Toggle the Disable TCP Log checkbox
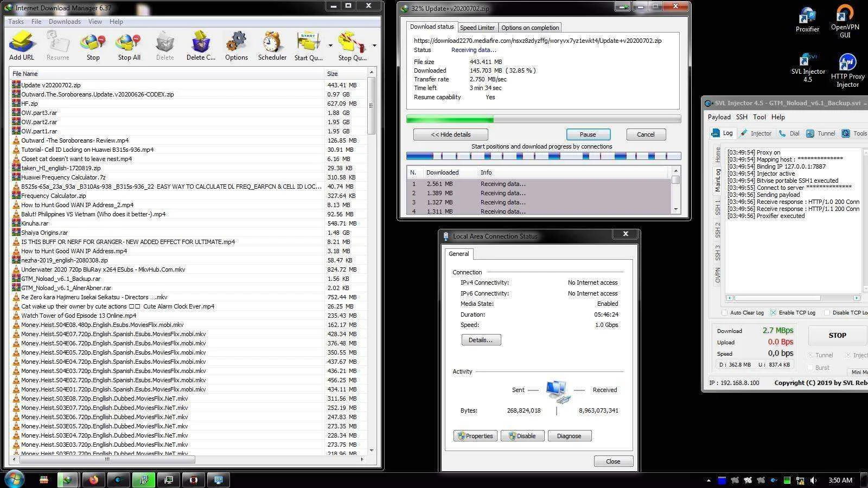868x488 pixels. click(827, 313)
